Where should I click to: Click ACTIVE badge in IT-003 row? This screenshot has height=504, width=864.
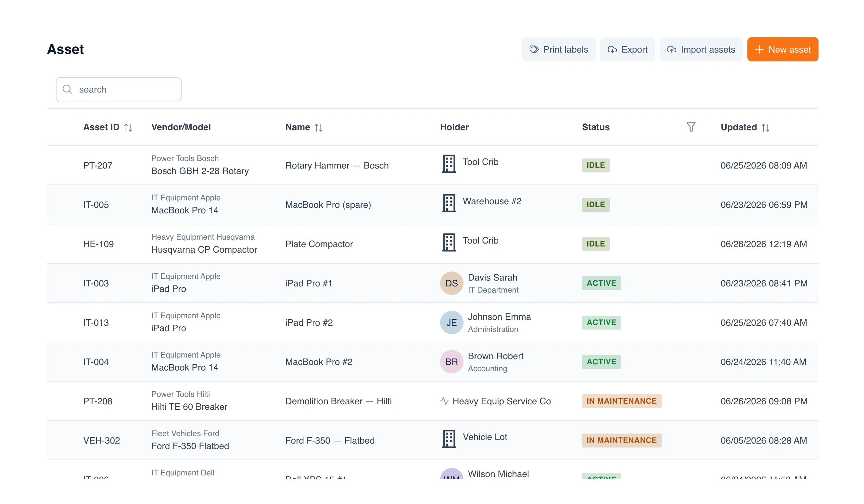[601, 283]
